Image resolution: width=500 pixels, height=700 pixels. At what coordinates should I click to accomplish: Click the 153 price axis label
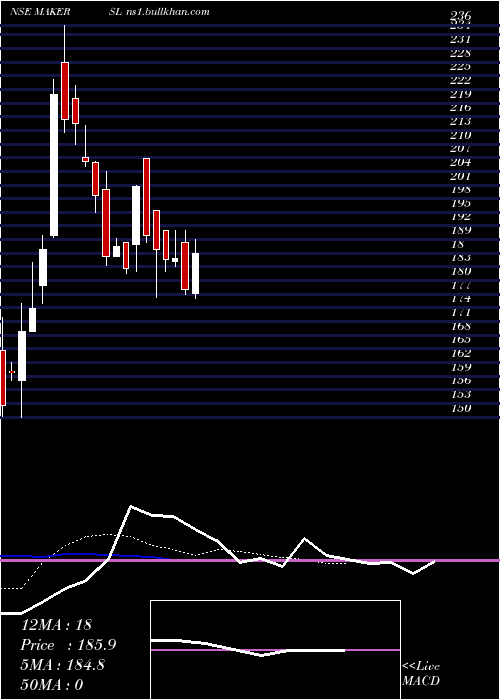[460, 394]
